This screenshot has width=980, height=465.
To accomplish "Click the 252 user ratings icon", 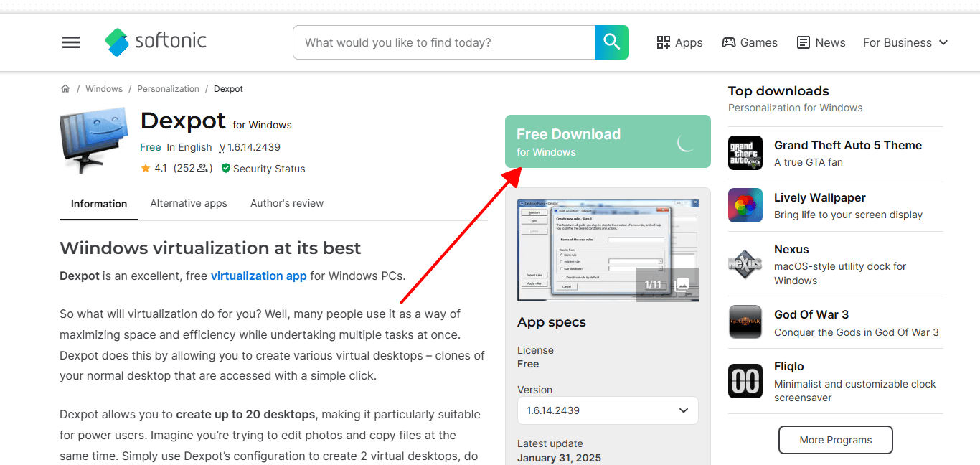I will (x=203, y=169).
